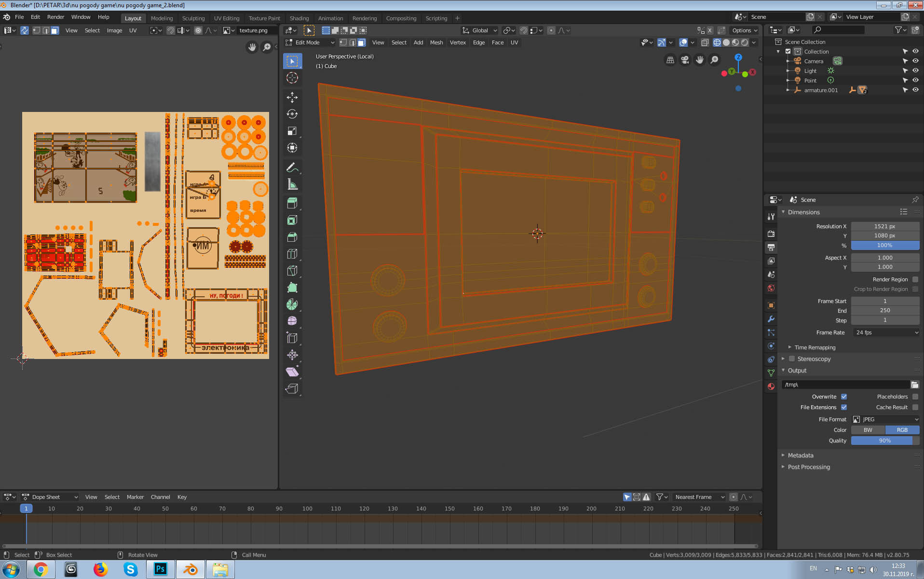Browse for output folder path

[915, 385]
